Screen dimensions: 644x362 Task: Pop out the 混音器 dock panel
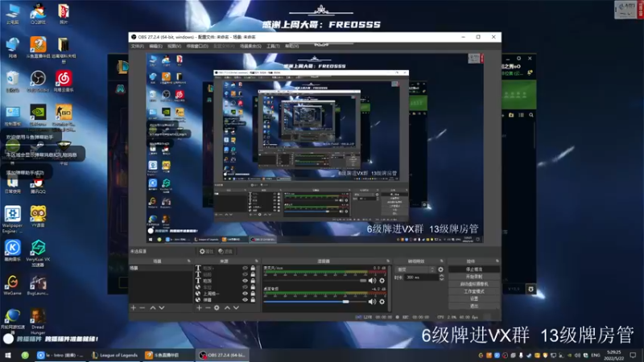388,261
